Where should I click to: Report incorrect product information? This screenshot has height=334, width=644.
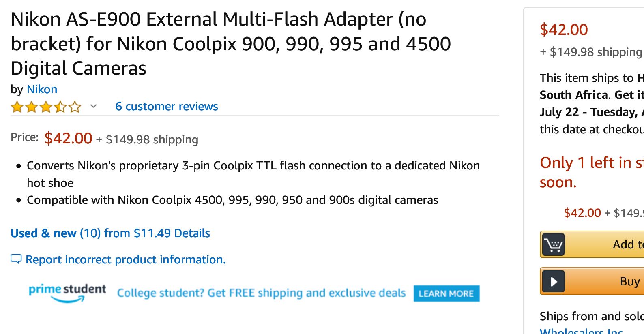point(125,259)
